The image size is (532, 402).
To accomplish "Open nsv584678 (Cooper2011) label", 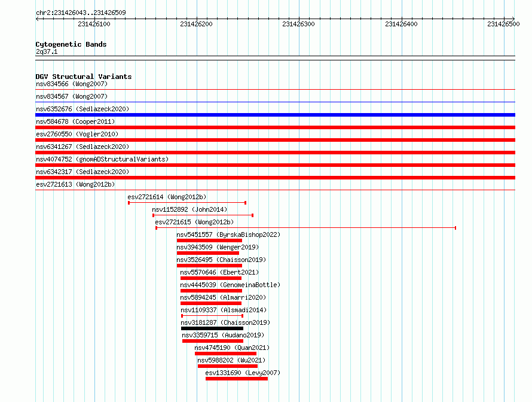I will point(75,121).
